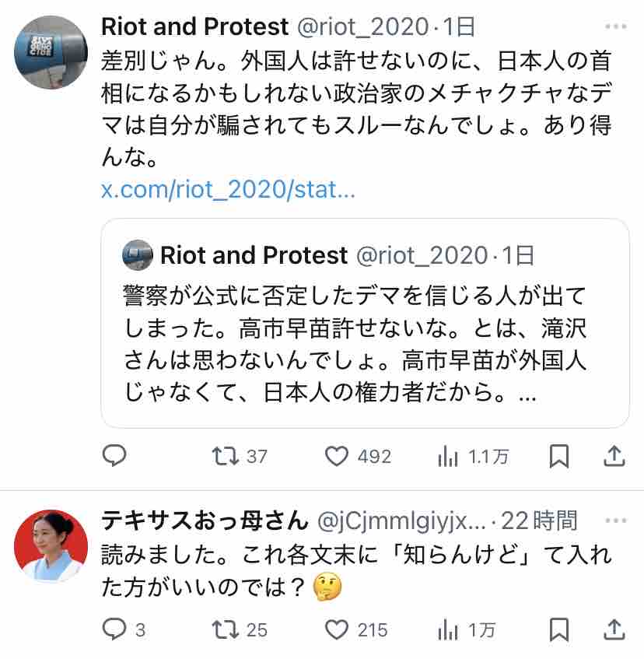This screenshot has height=659, width=644.
Task: Open Riot and Protest profile from top tweet name
Action: click(x=194, y=26)
